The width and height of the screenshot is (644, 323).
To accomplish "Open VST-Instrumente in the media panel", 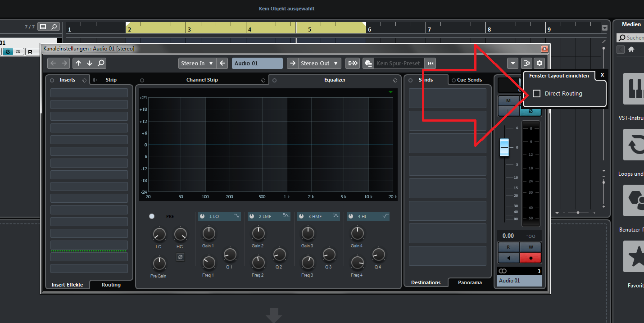I will [x=633, y=89].
